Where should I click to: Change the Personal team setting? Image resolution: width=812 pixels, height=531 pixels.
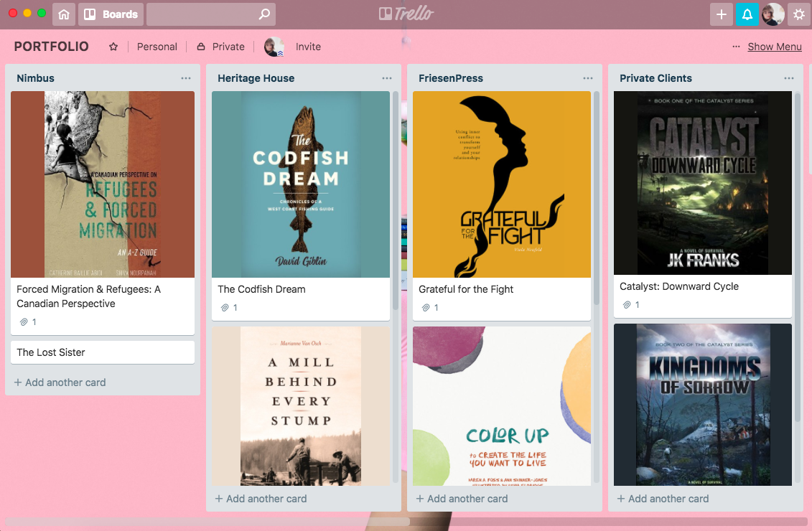(x=157, y=47)
